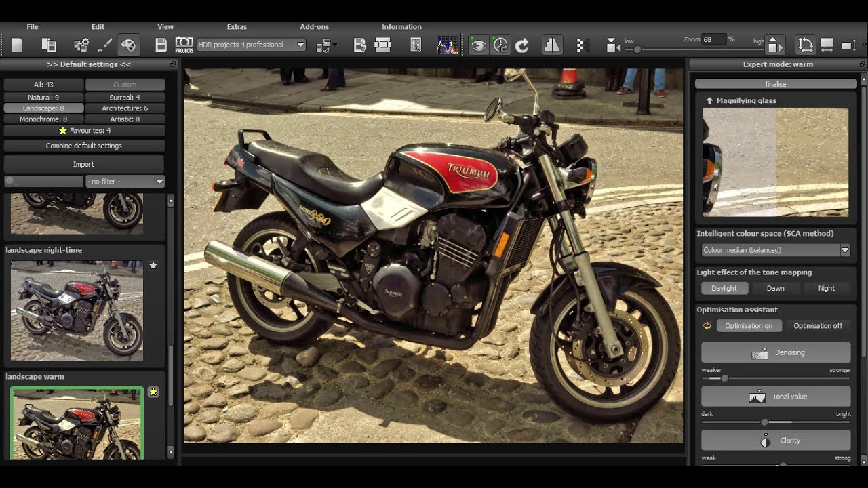
Task: Click the optimisation assistant reset arrows icon
Action: [x=707, y=326]
